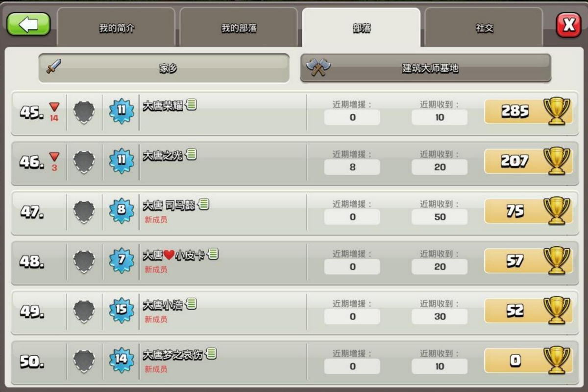Click the gold trophy icon showing 285
Viewport: 588px width, 392px height.
point(557,111)
